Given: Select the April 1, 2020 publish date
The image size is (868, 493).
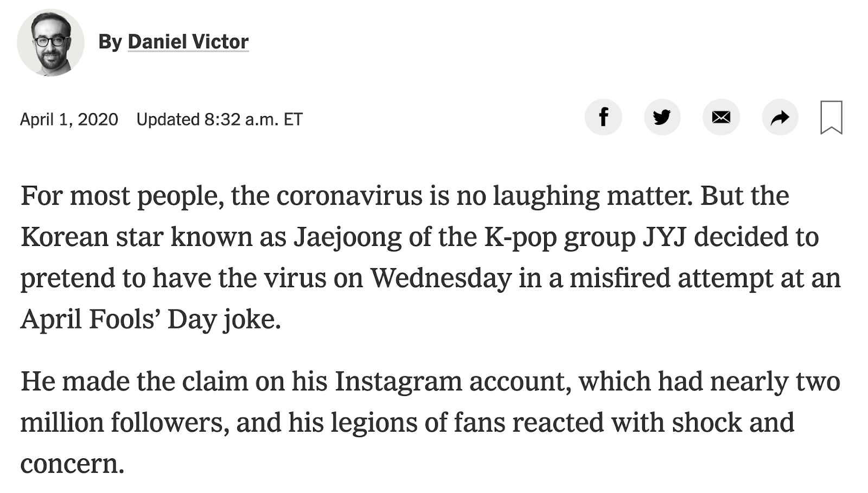Looking at the screenshot, I should click(69, 119).
